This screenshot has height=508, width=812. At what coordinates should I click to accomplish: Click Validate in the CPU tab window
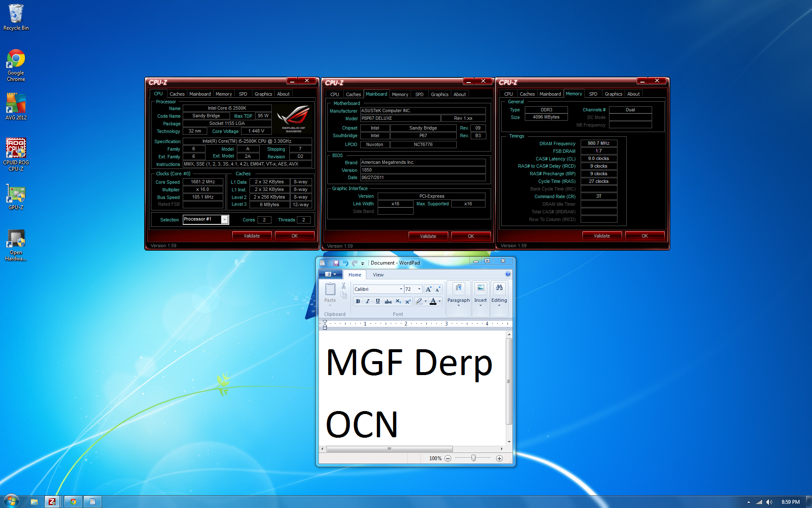coord(252,236)
